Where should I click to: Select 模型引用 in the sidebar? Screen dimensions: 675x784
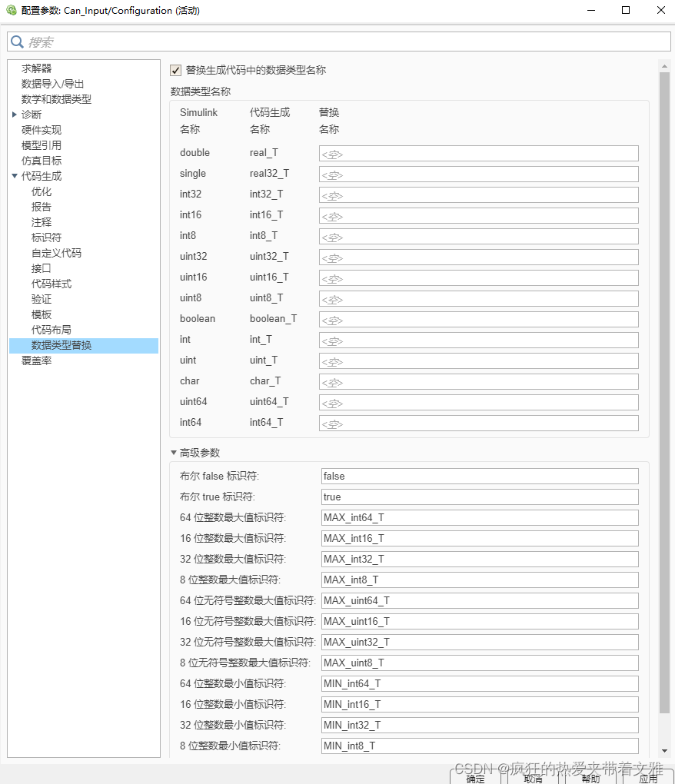tap(42, 145)
